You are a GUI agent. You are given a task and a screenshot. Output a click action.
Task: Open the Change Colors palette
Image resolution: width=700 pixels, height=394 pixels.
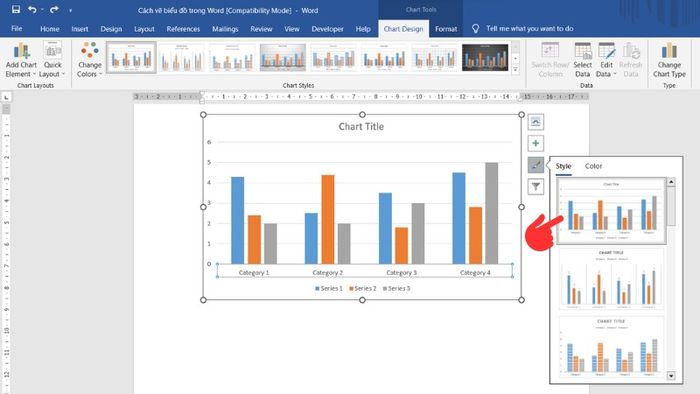pyautogui.click(x=89, y=60)
